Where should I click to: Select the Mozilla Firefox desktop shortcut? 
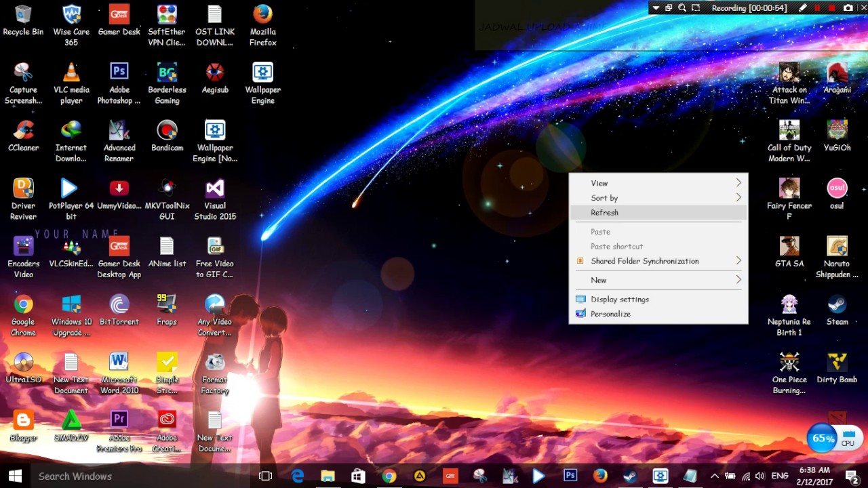(x=262, y=25)
